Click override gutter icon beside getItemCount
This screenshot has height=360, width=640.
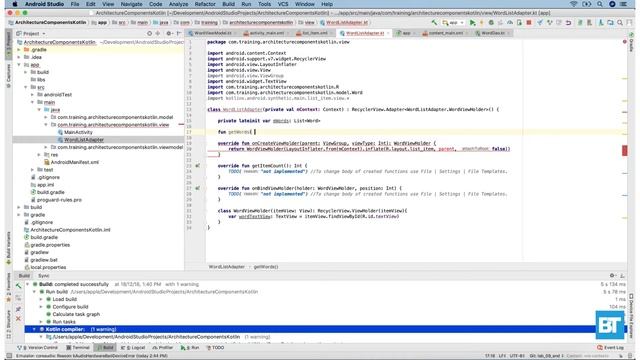tap(198, 166)
